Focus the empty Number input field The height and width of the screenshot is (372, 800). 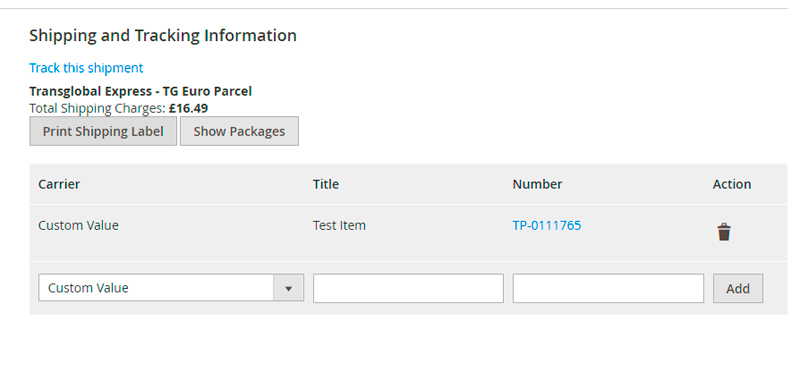[608, 288]
